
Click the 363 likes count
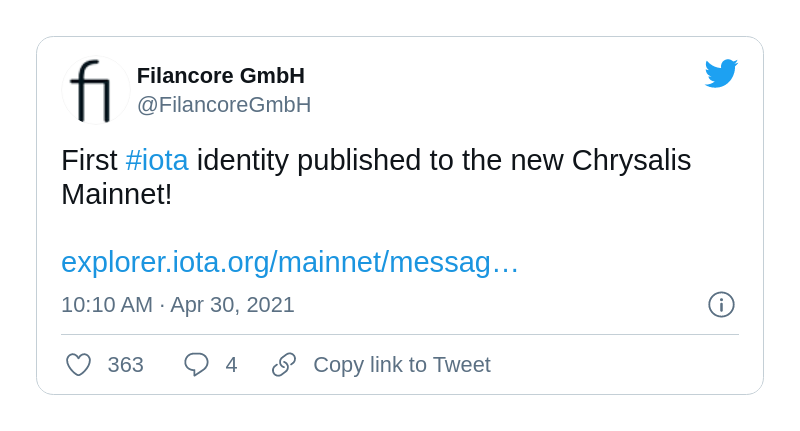(126, 365)
